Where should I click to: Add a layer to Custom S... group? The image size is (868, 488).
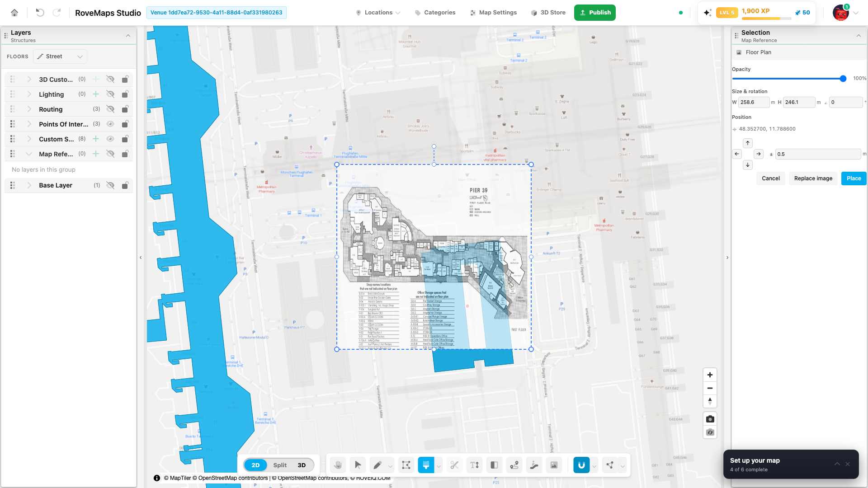[96, 139]
